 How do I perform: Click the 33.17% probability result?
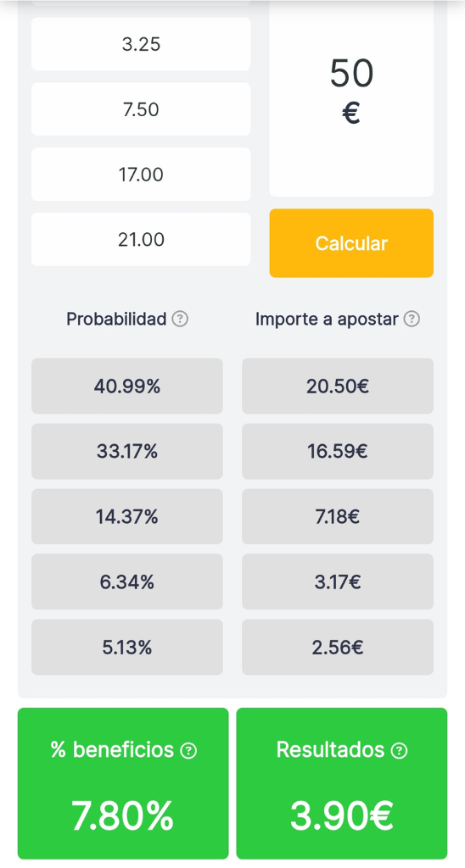tap(127, 451)
